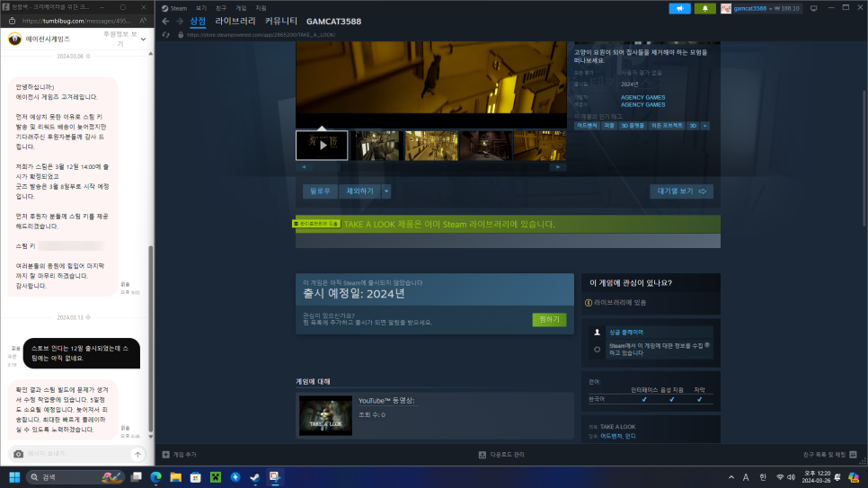Expand 후원정보 보기 chevron in Tumblbug window
The width and height of the screenshot is (868, 488).
pos(144,40)
